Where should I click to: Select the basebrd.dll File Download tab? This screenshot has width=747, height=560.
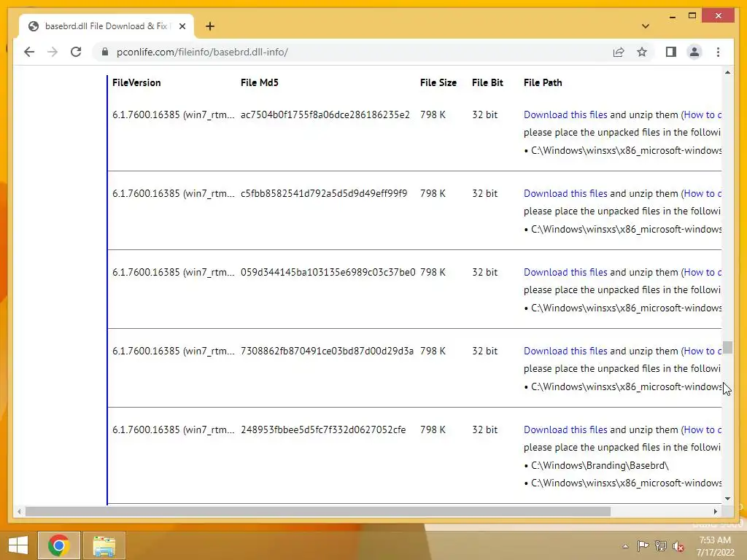click(x=107, y=26)
